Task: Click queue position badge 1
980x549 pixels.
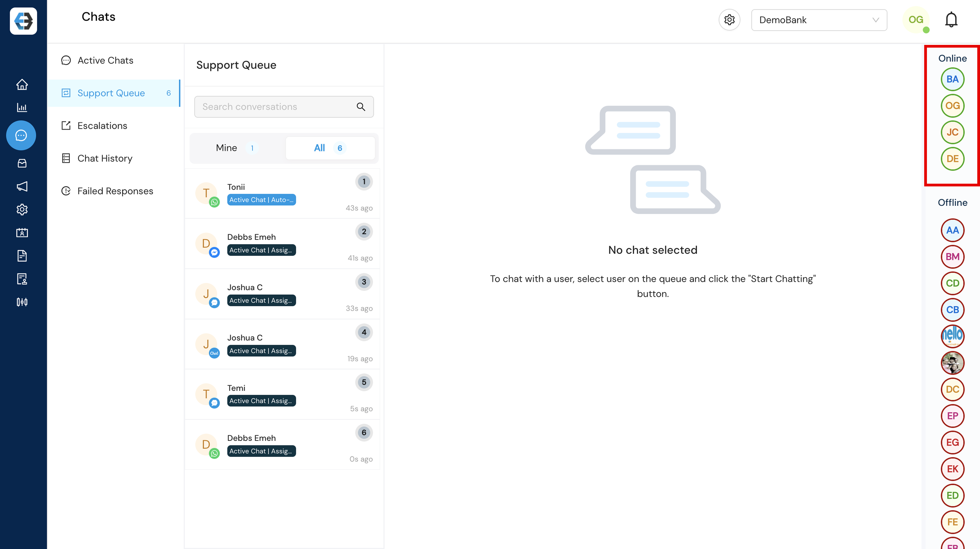Action: [364, 182]
